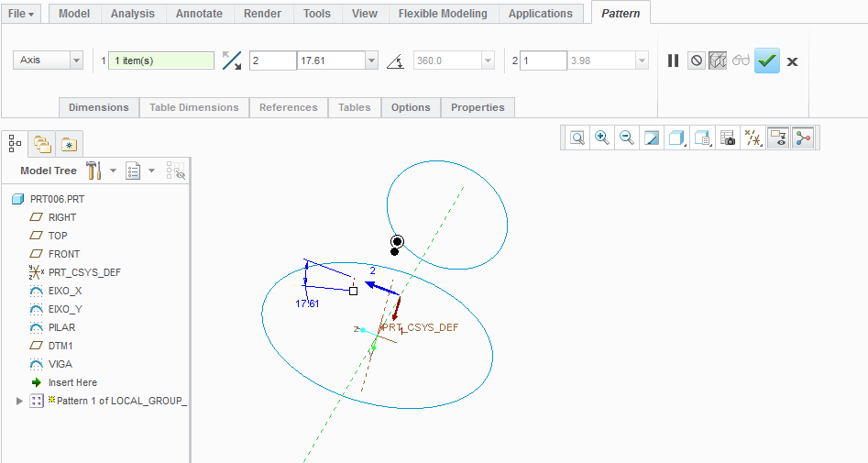Flip first direction pattern arrow icon
This screenshot has height=463, width=868.
coord(231,61)
